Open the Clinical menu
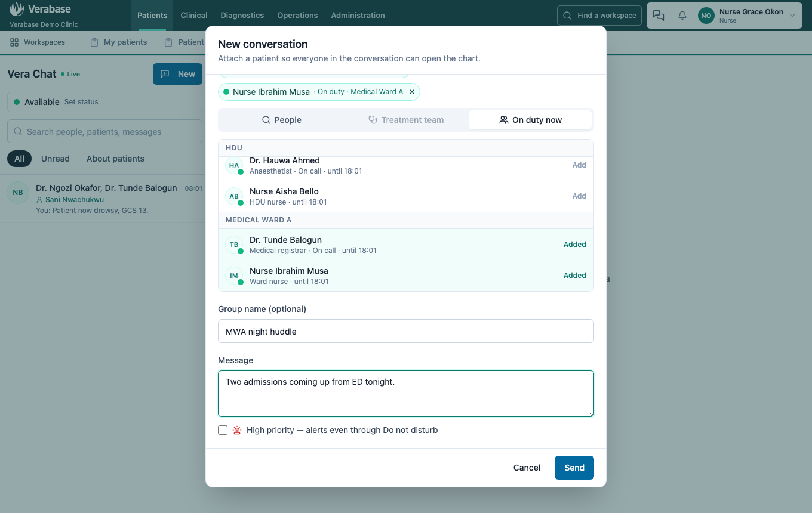812x513 pixels. (x=194, y=16)
